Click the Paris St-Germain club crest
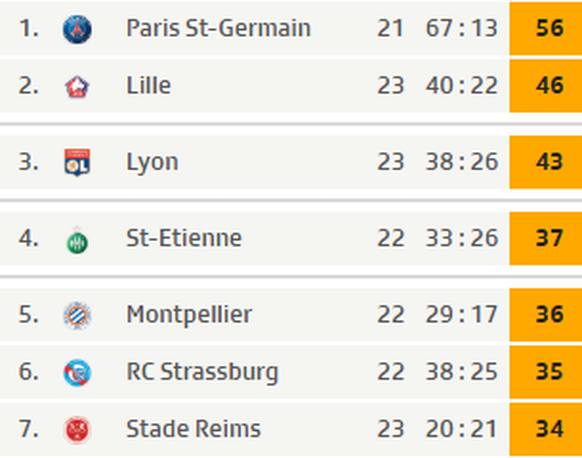Image resolution: width=582 pixels, height=458 pixels. pos(77,29)
